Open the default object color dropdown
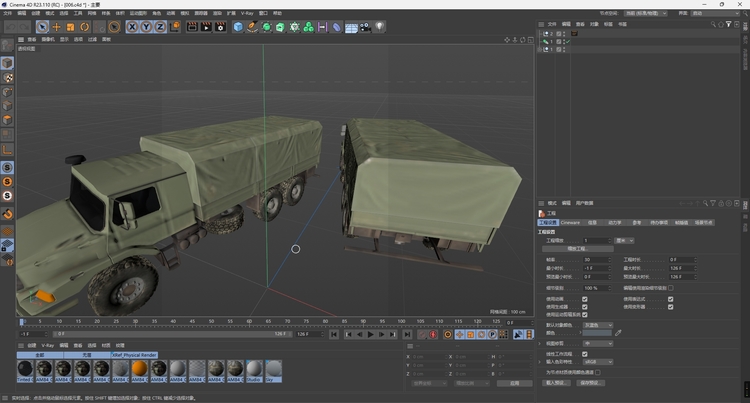 (x=597, y=325)
